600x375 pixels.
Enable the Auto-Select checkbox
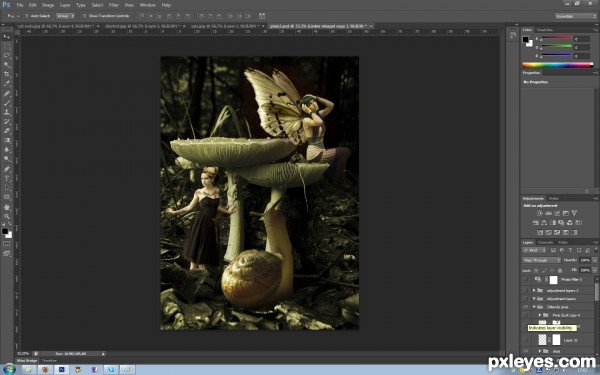(27, 16)
